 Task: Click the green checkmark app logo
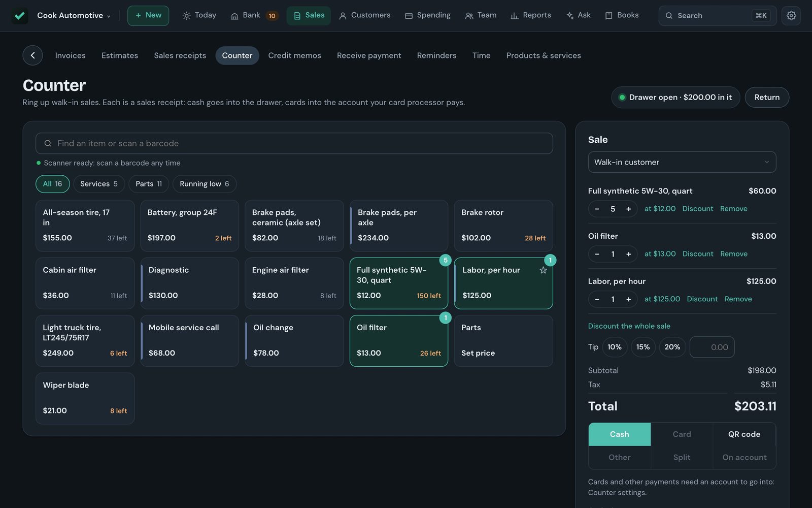coord(20,16)
